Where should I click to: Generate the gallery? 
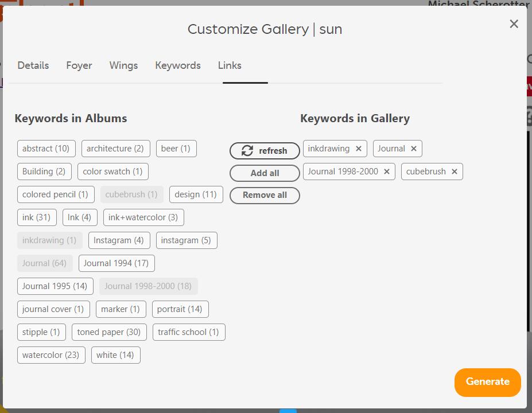(488, 382)
